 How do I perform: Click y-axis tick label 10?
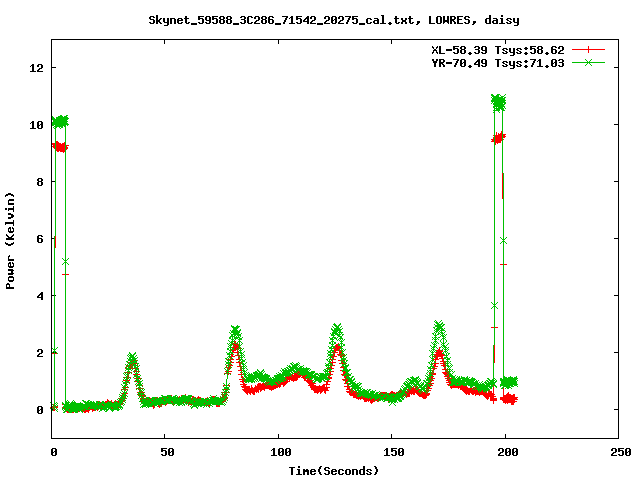[x=36, y=125]
